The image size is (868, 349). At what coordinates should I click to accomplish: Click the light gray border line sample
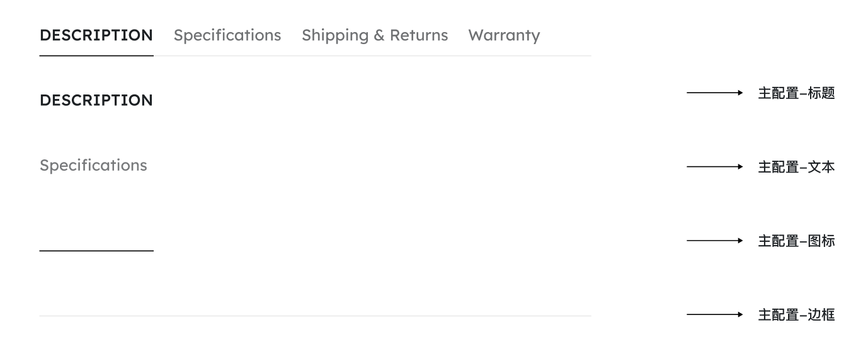(315, 316)
